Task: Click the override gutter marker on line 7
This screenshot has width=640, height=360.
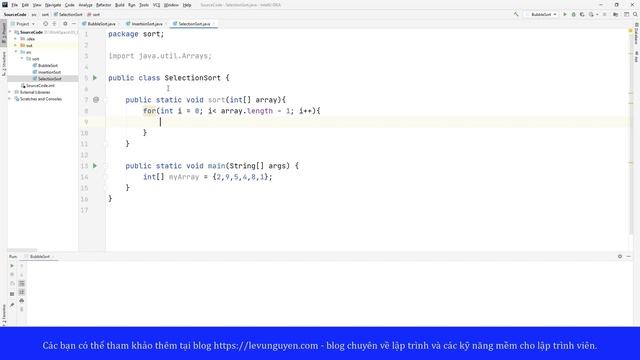Action: (96, 100)
